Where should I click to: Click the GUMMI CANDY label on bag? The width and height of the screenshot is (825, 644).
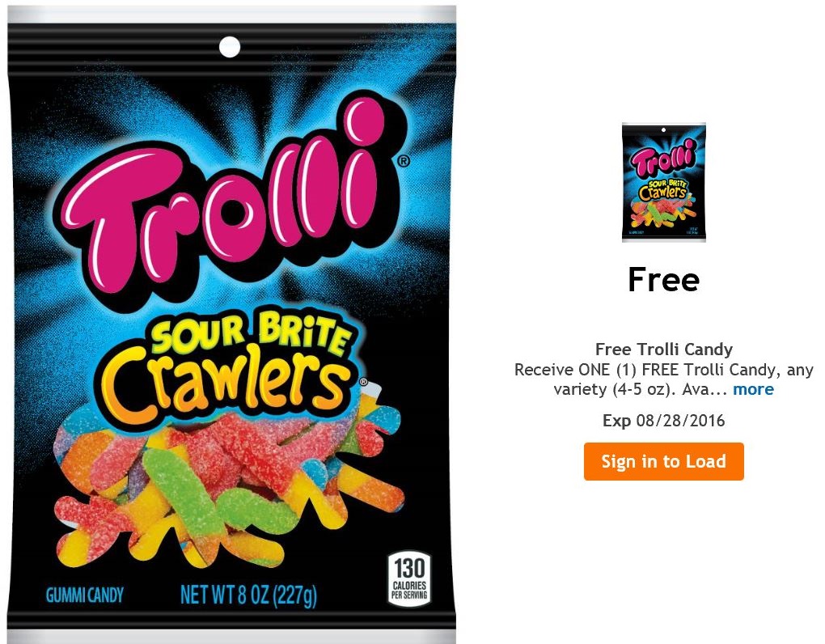coord(85,595)
